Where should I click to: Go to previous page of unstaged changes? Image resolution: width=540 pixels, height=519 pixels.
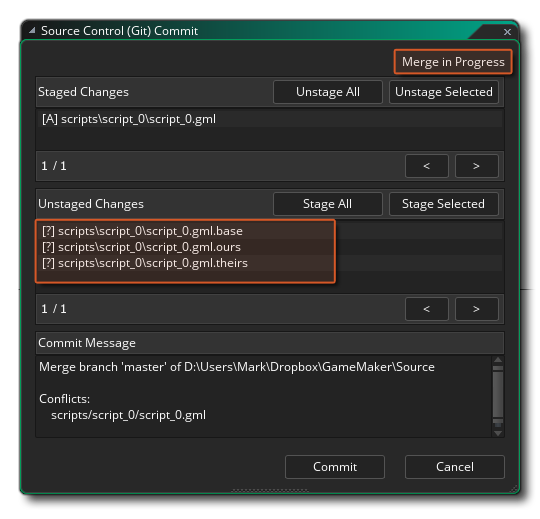tap(427, 309)
